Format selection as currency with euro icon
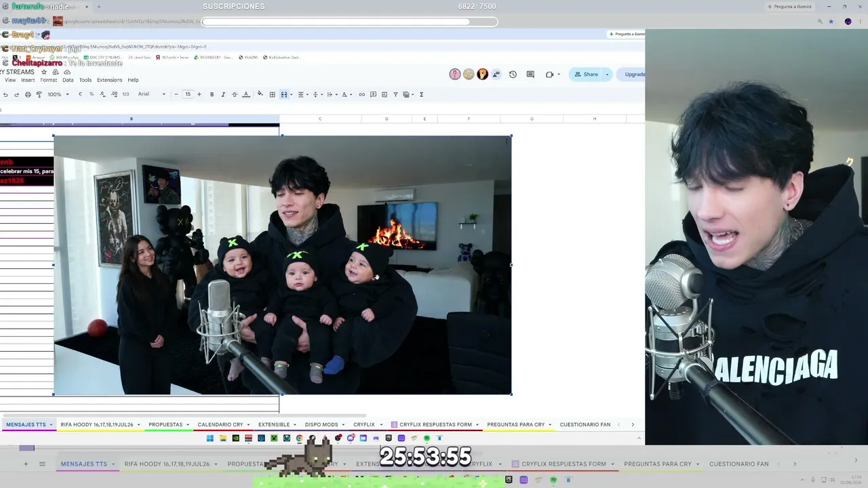 80,94
